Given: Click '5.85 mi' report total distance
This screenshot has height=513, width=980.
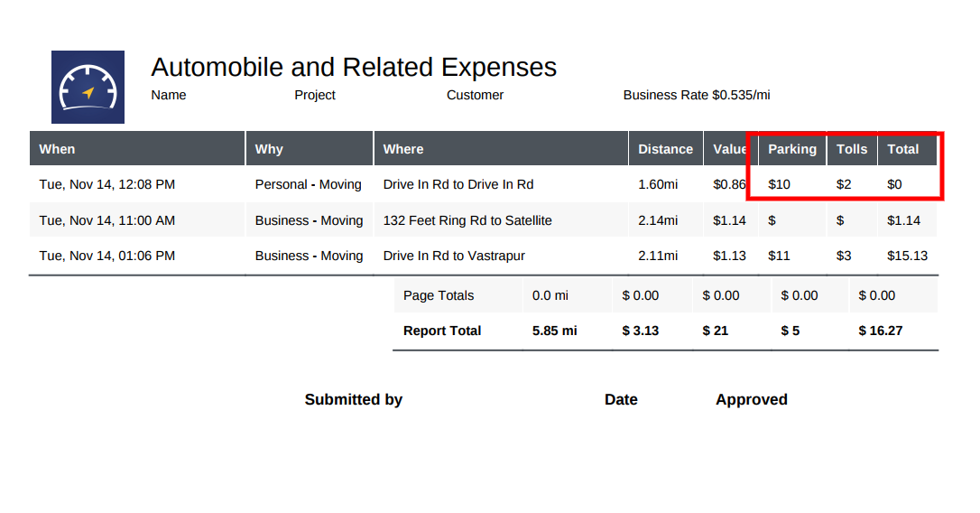Looking at the screenshot, I should tap(554, 331).
